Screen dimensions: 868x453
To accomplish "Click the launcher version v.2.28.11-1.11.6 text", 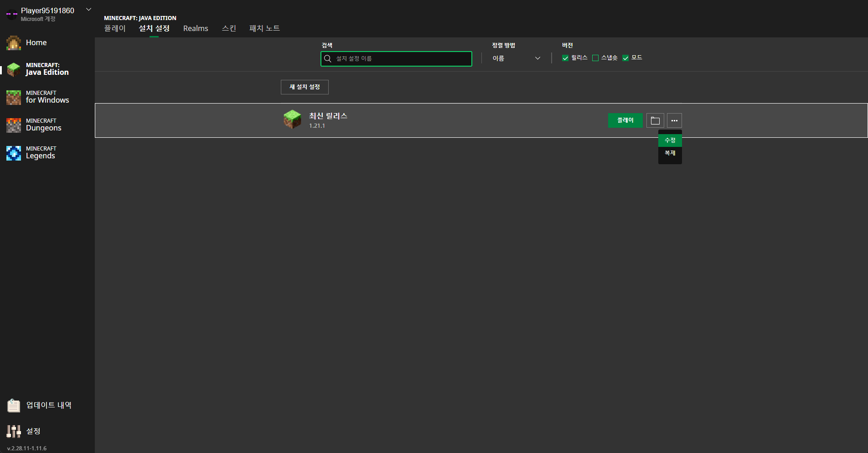I will pos(27,448).
